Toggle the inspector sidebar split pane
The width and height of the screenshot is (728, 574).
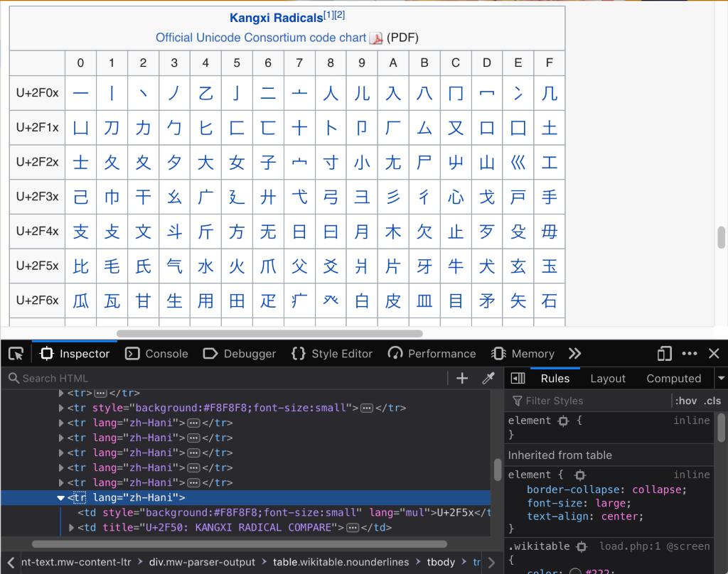[x=518, y=379]
